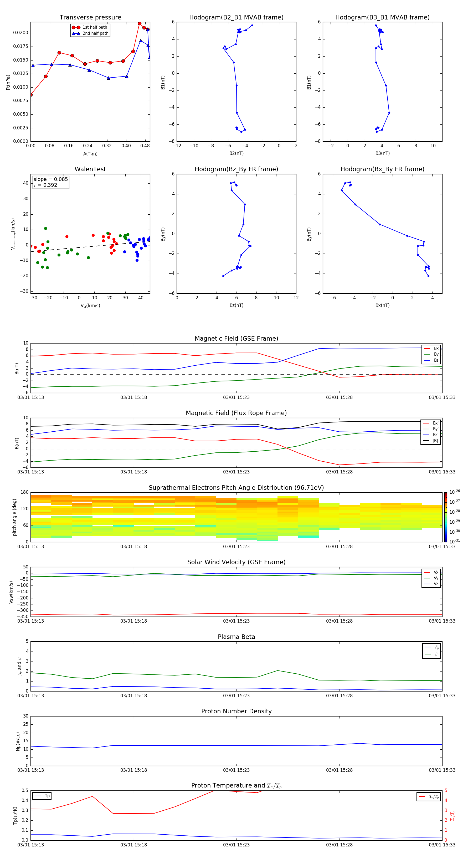Click the 'Magnetic Field (GSE Frame)' title
This screenshot has width=473, height=868.
(x=236, y=339)
